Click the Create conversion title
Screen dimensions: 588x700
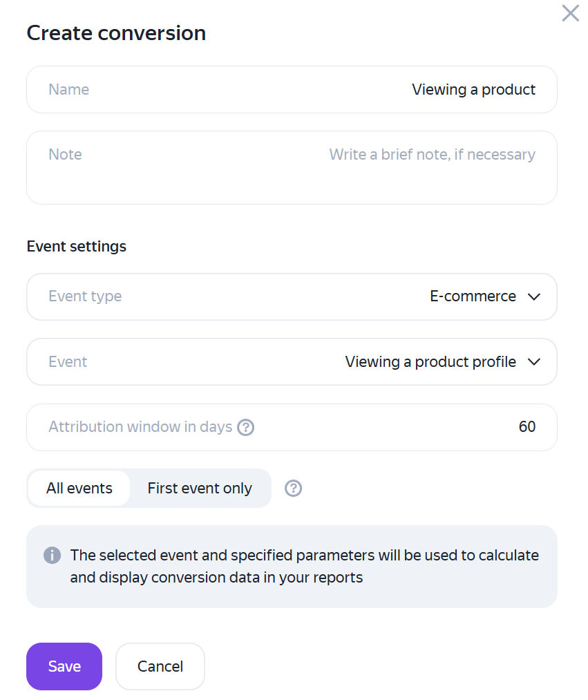(116, 33)
